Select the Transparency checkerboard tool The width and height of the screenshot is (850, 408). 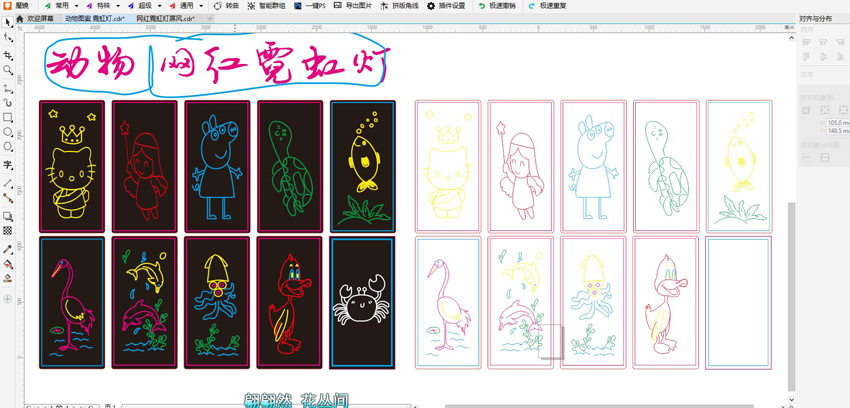point(8,230)
